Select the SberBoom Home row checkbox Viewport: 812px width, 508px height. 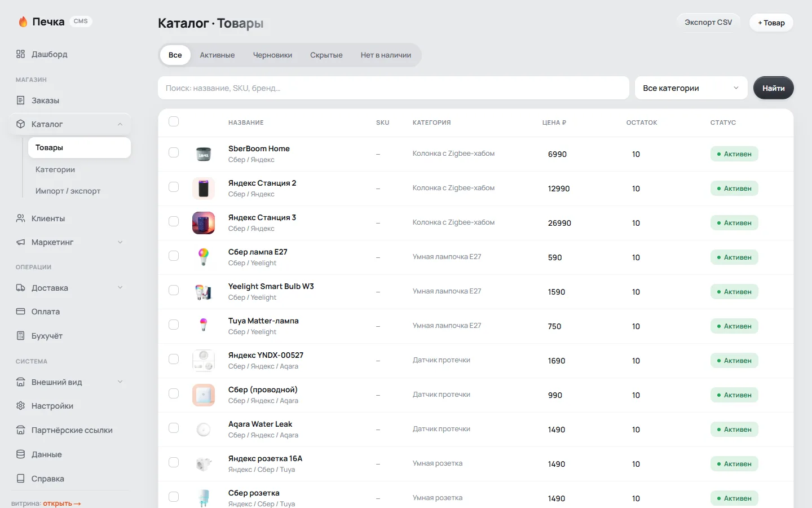(x=174, y=152)
